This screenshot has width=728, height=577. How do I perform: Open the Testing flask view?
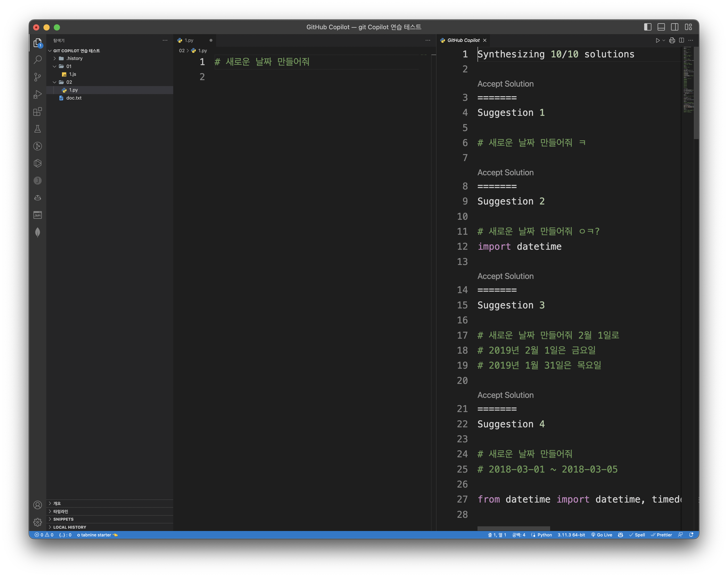[x=37, y=129]
